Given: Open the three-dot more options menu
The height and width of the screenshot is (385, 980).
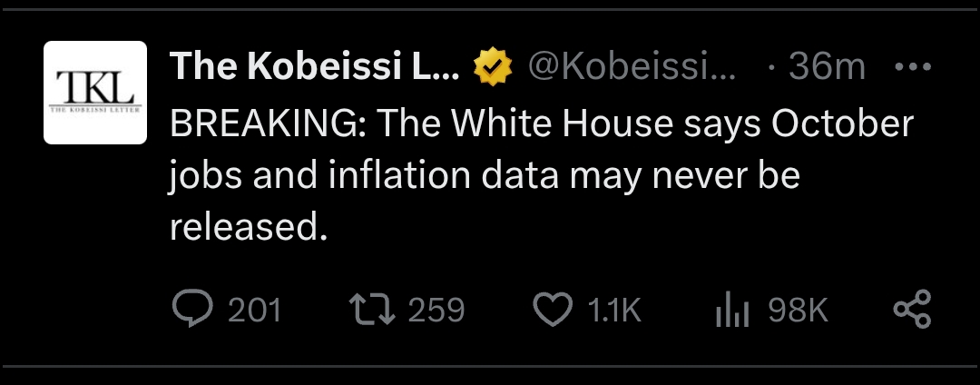Looking at the screenshot, I should click(912, 67).
